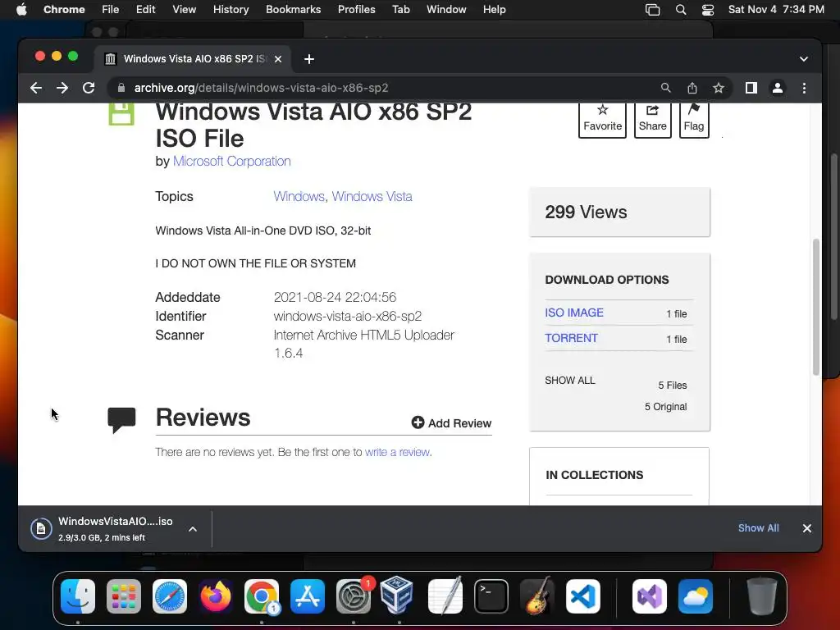Click the screen mirroring menu bar icon
840x630 pixels.
pyautogui.click(x=652, y=10)
